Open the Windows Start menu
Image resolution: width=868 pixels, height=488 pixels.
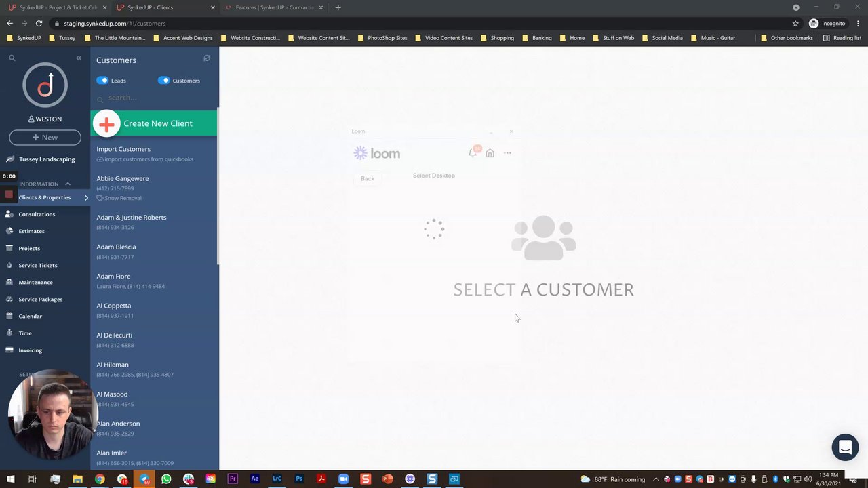coord(10,479)
